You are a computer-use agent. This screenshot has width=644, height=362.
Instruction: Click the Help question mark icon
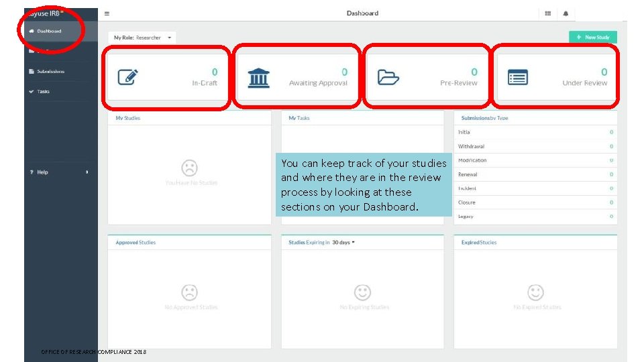pyautogui.click(x=32, y=172)
